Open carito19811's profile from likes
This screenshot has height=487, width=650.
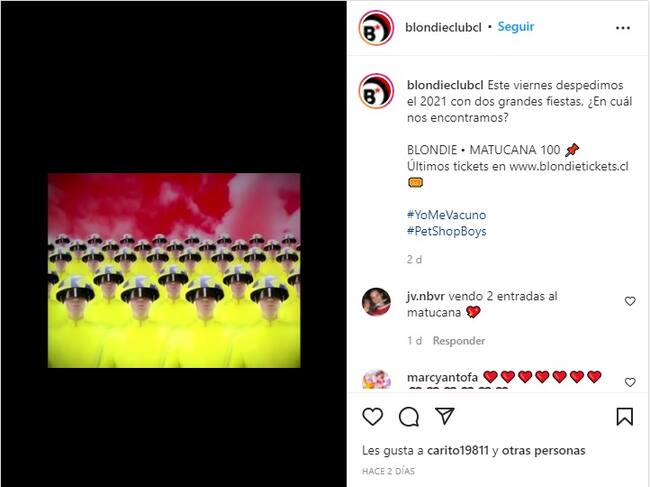[x=458, y=450]
